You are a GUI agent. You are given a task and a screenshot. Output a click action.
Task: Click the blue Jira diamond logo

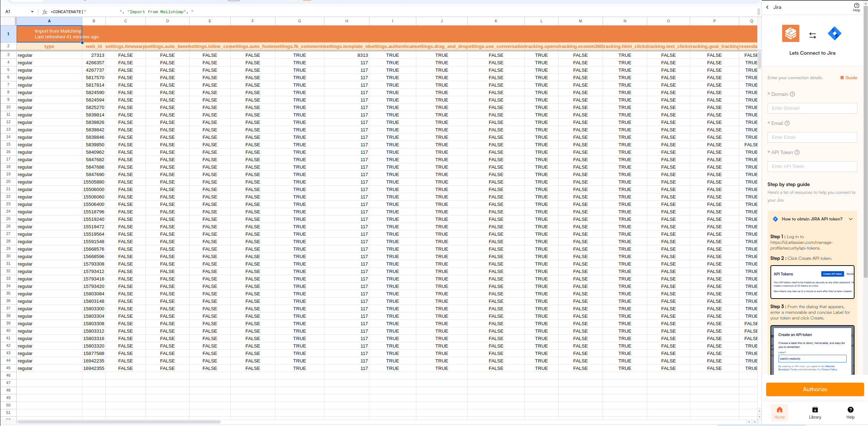[x=834, y=34]
